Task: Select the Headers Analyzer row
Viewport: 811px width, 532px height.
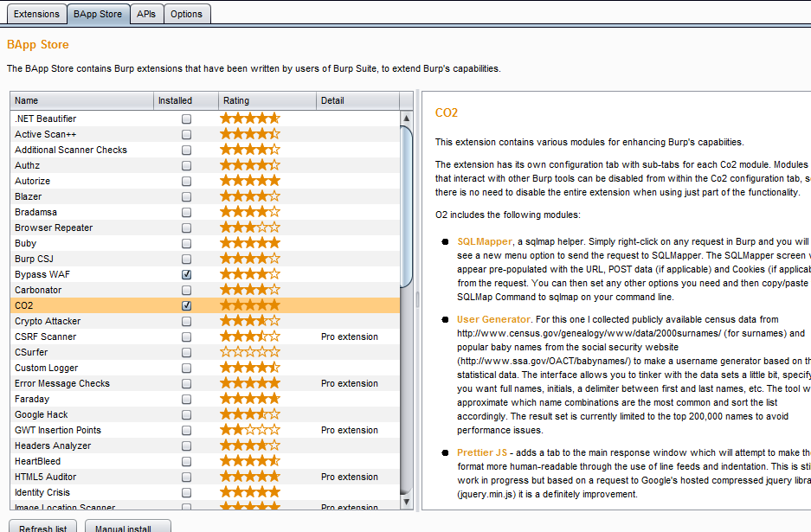Action: (205, 445)
